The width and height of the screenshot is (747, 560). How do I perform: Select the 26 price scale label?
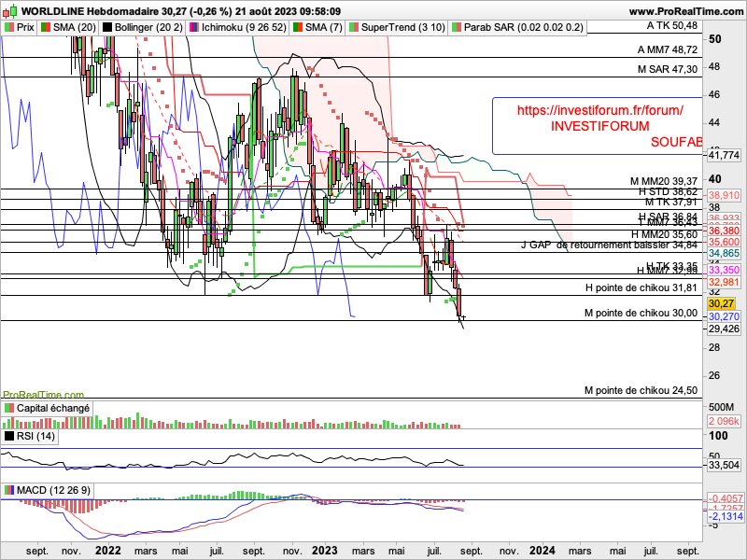pos(714,376)
